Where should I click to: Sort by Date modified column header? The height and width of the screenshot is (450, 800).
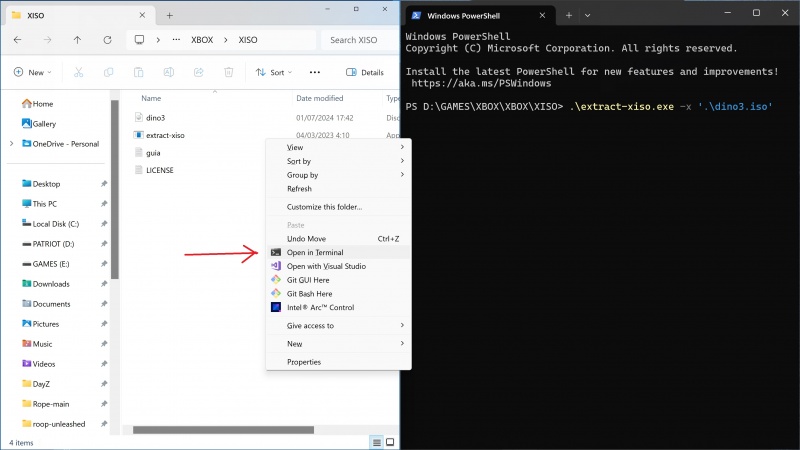coord(320,98)
